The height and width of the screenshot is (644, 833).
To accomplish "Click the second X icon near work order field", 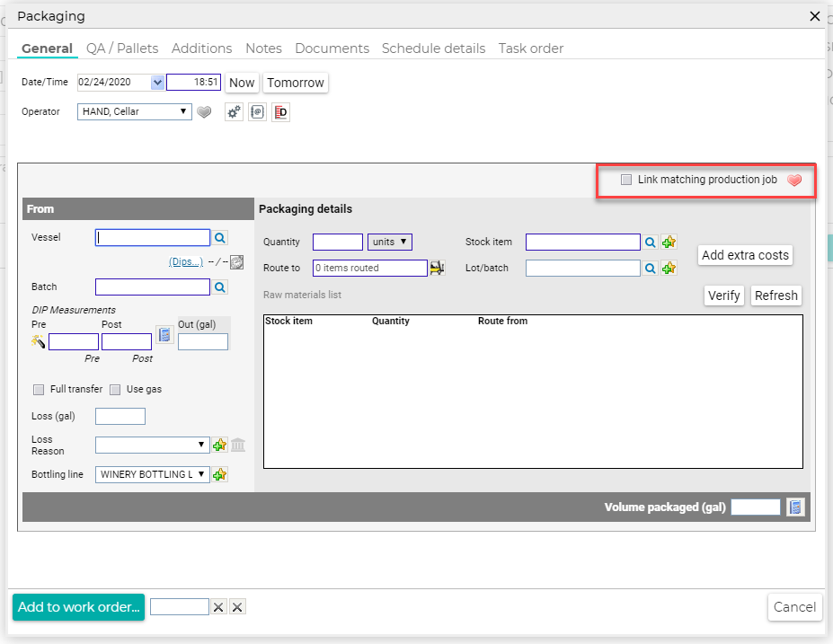I will (237, 607).
